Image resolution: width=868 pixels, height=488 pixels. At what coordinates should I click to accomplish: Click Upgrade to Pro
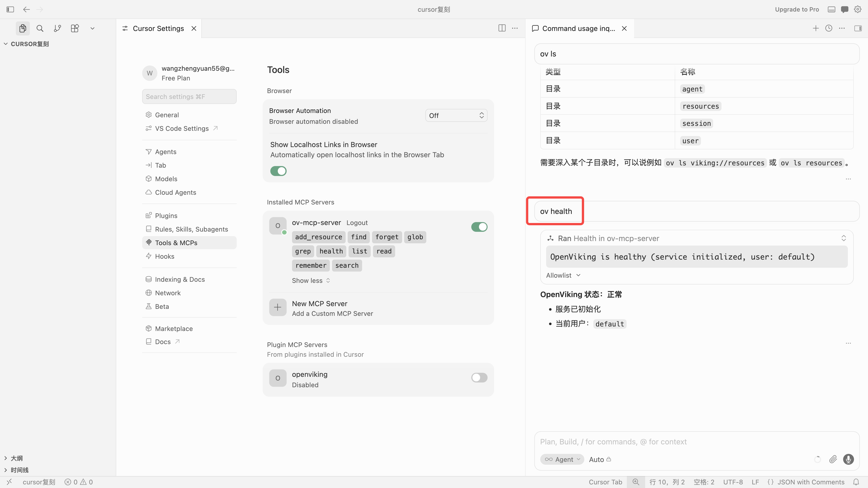click(797, 9)
